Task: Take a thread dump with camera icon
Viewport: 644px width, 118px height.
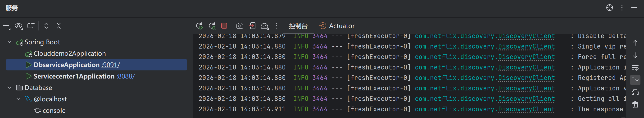Action: (x=240, y=26)
